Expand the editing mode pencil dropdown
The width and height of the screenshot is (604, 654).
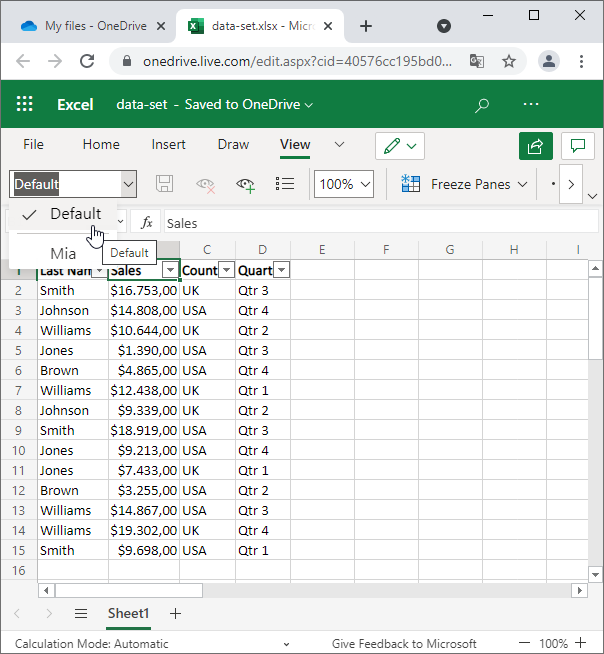401,145
